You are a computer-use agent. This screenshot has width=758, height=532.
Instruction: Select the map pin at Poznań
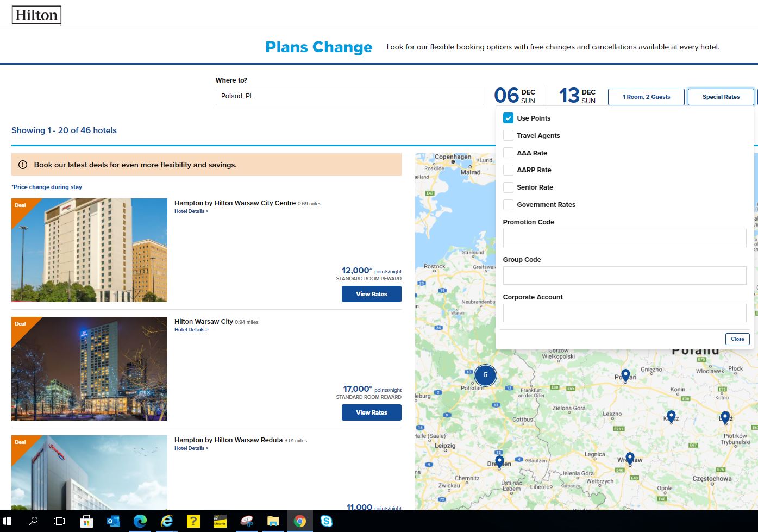(x=625, y=375)
